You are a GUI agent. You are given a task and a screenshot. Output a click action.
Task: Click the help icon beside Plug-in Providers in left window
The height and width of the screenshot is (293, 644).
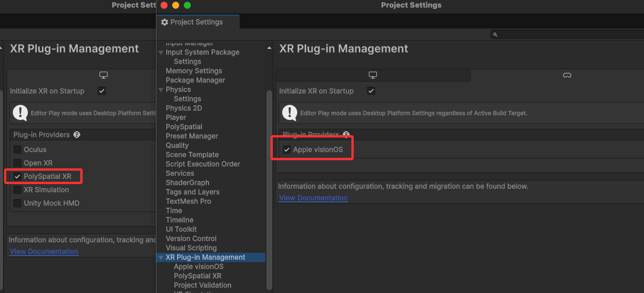pos(77,135)
